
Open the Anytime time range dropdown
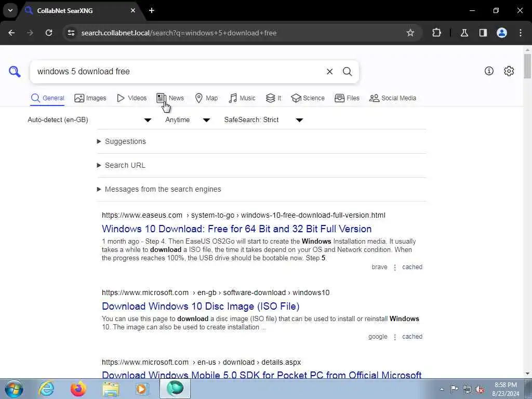point(188,120)
